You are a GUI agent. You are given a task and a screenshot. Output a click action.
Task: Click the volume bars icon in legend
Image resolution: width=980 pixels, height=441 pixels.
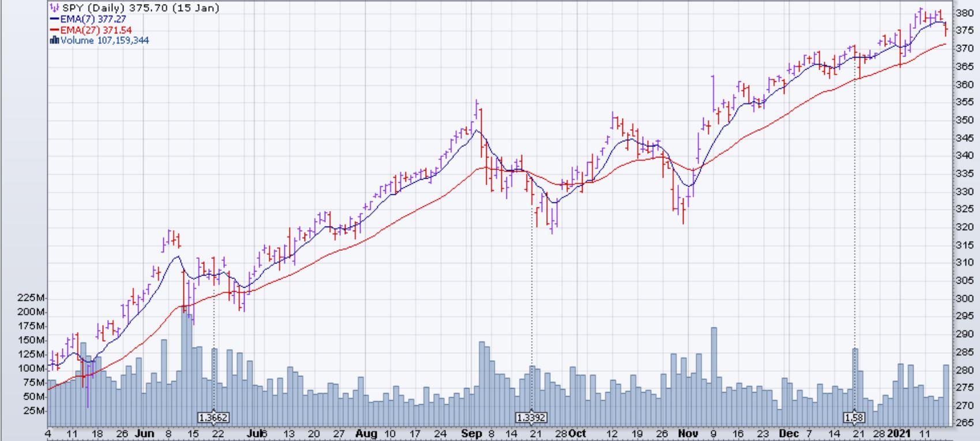54,40
